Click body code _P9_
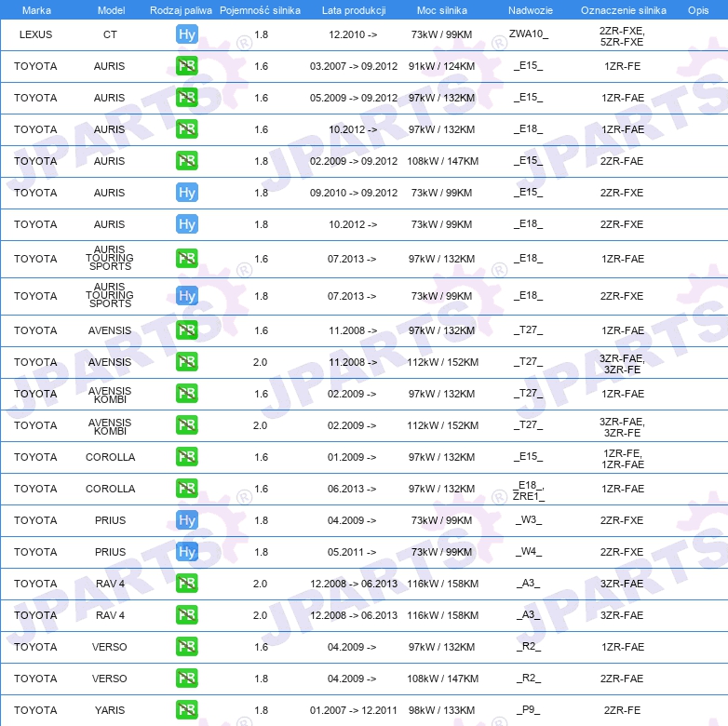Screen dimensions: 728x726 click(529, 709)
